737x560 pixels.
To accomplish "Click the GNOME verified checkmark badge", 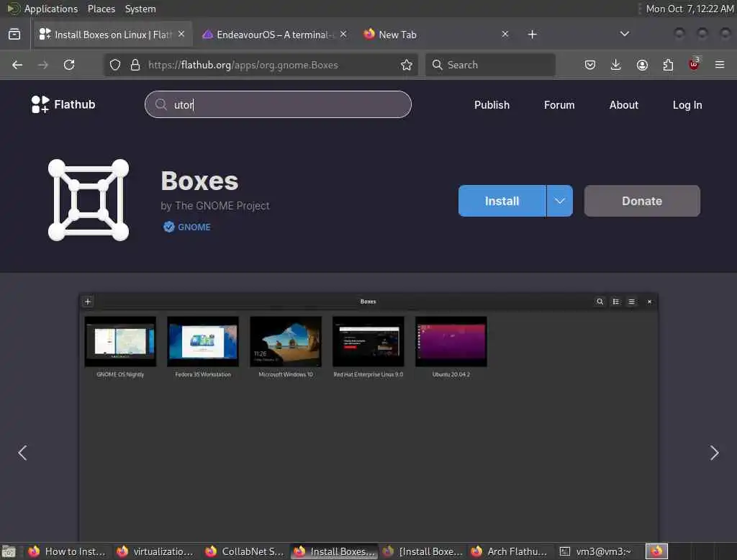I will (x=168, y=227).
